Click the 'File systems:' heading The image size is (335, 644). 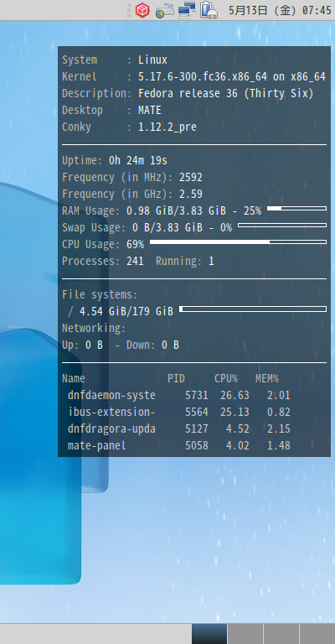coord(100,295)
